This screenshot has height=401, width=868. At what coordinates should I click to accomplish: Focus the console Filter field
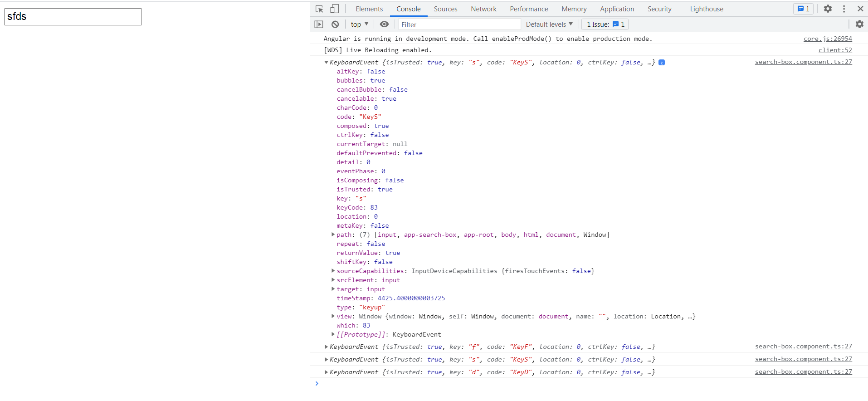[x=459, y=24]
